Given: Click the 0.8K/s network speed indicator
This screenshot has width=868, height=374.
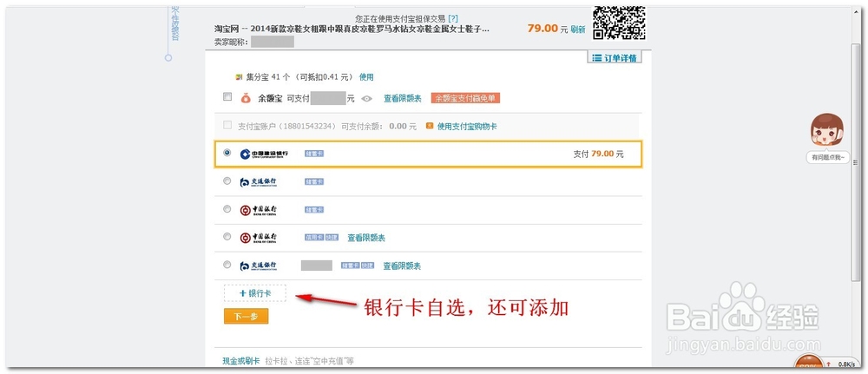Looking at the screenshot, I should click(x=846, y=364).
